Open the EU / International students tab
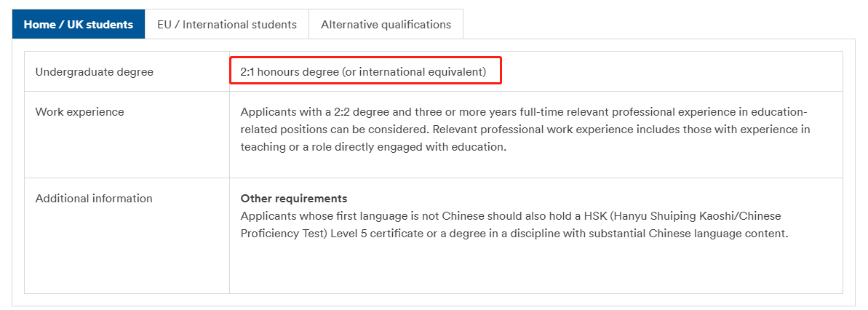The width and height of the screenshot is (868, 310). (227, 25)
